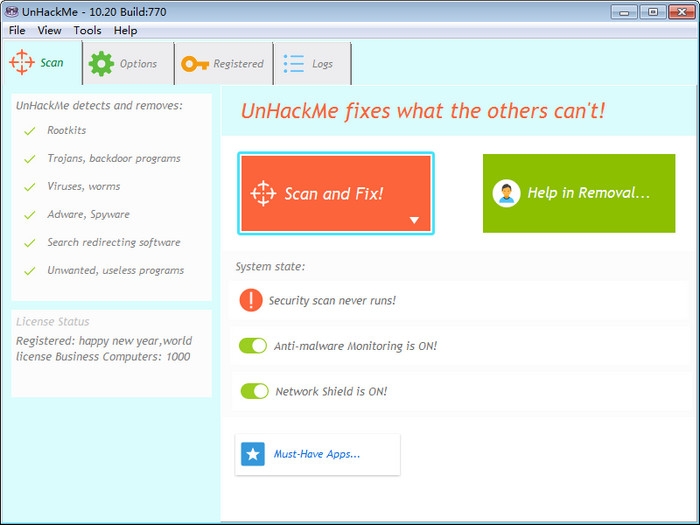This screenshot has height=525, width=700.
Task: Open the Tools menu
Action: (87, 30)
